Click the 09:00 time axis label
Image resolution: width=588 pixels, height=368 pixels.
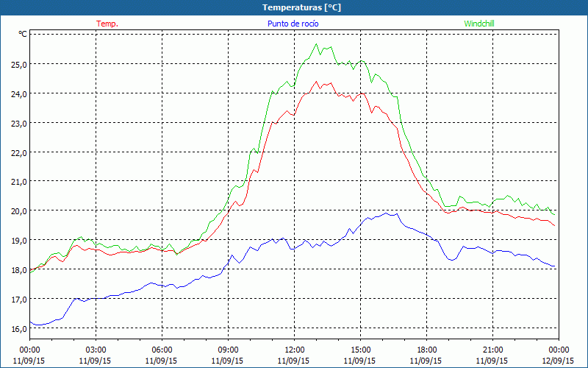pos(228,350)
